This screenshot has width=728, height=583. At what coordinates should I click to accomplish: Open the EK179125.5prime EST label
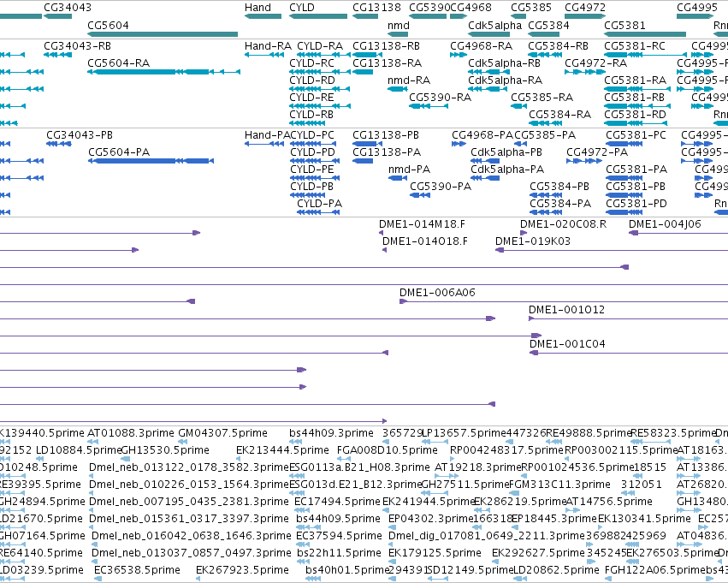[x=435, y=553]
